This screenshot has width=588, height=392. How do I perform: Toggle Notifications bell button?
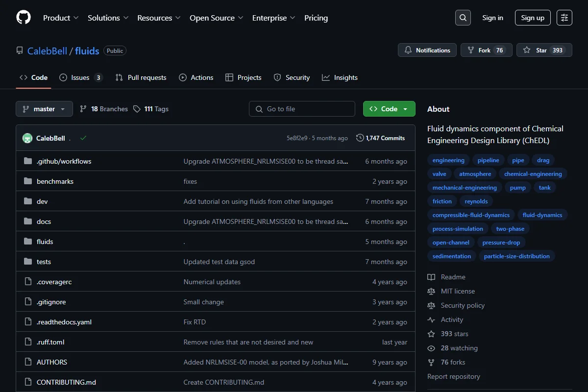(x=427, y=50)
